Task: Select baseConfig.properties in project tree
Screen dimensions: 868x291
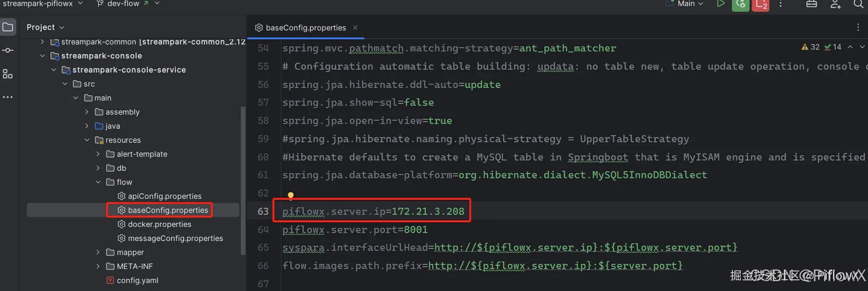Action: pos(163,210)
